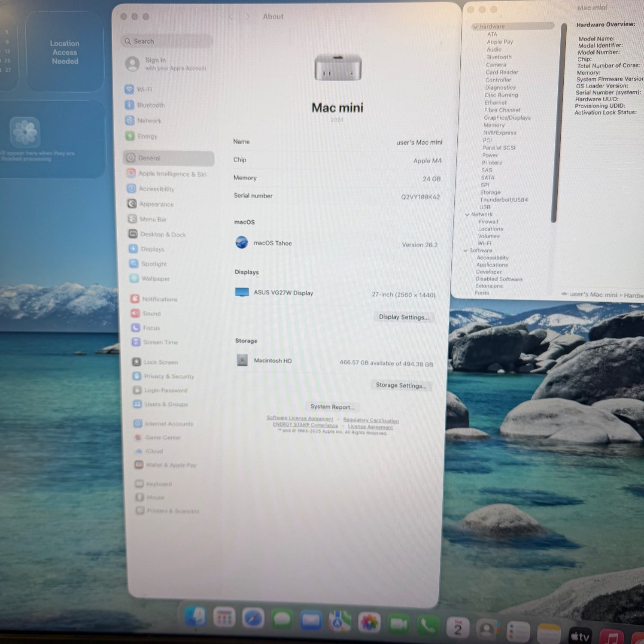The height and width of the screenshot is (644, 644).
Task: Go forward using the right chevron in About
Action: [248, 17]
